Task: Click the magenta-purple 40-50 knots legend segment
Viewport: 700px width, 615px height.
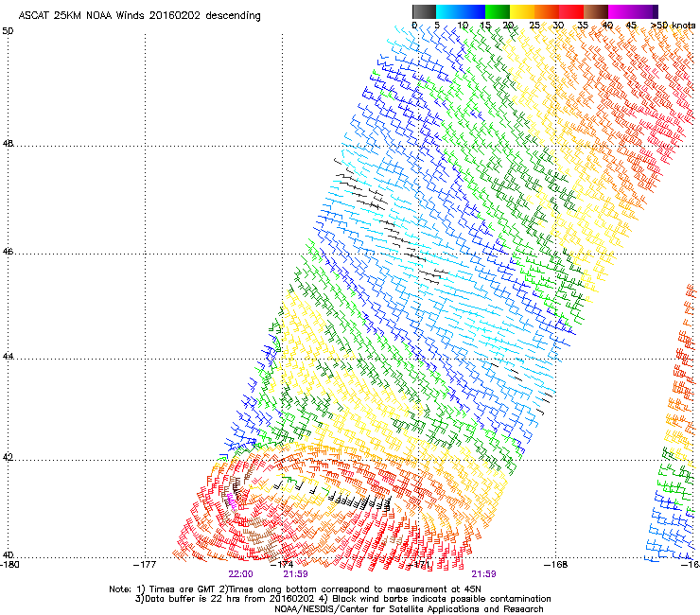Action: click(633, 11)
